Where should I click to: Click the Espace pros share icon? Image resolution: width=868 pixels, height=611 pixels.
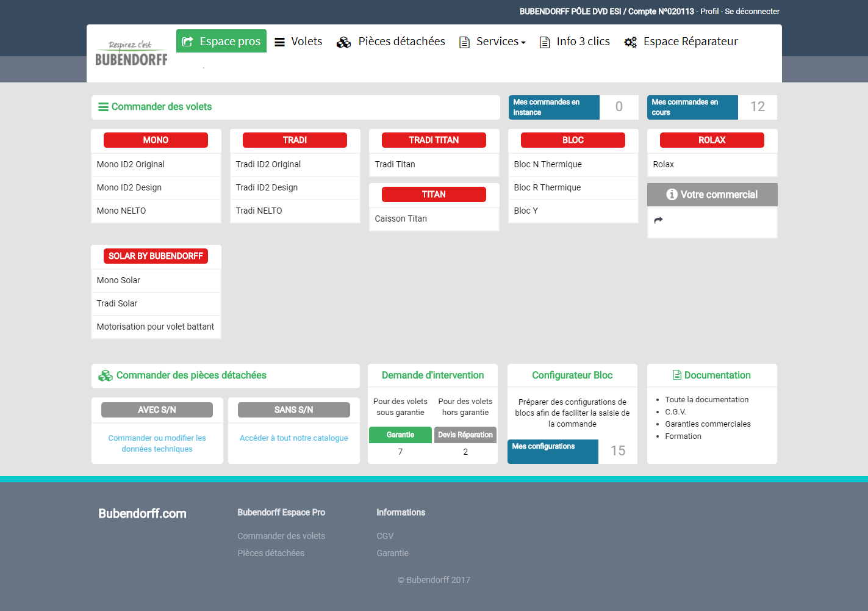187,42
